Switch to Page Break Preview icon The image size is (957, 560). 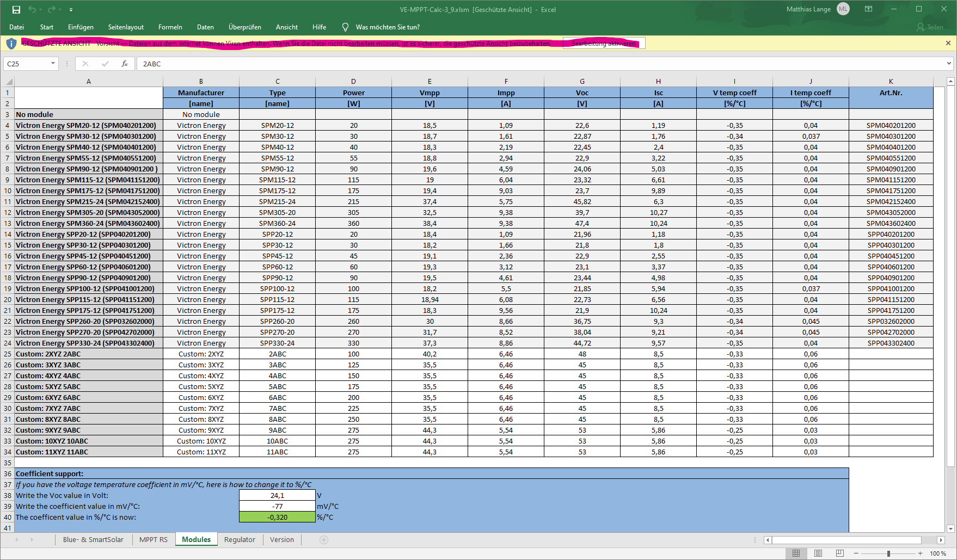pos(839,553)
